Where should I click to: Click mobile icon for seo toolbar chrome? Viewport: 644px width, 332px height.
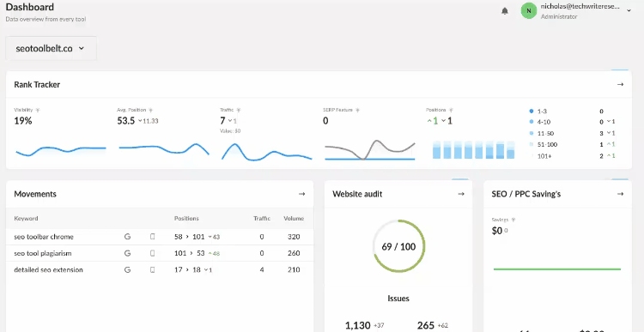(152, 237)
